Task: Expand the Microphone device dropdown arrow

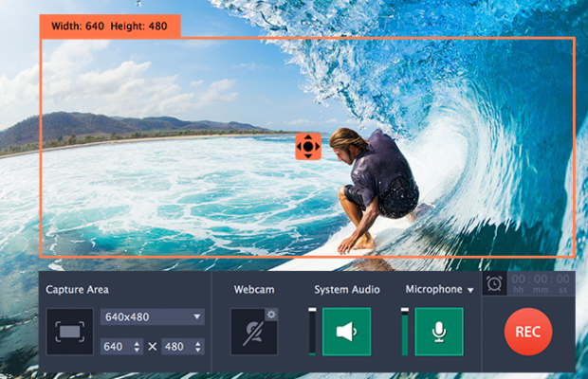Action: tap(470, 290)
